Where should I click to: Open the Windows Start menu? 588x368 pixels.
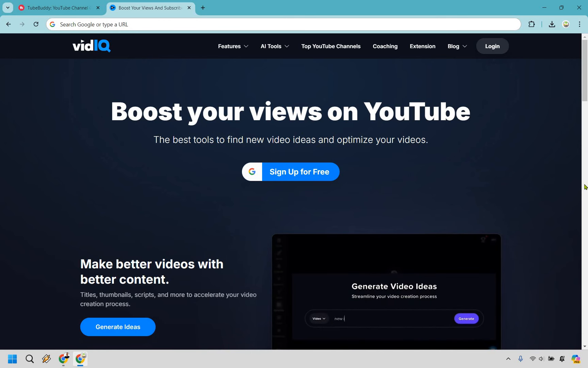[12, 359]
